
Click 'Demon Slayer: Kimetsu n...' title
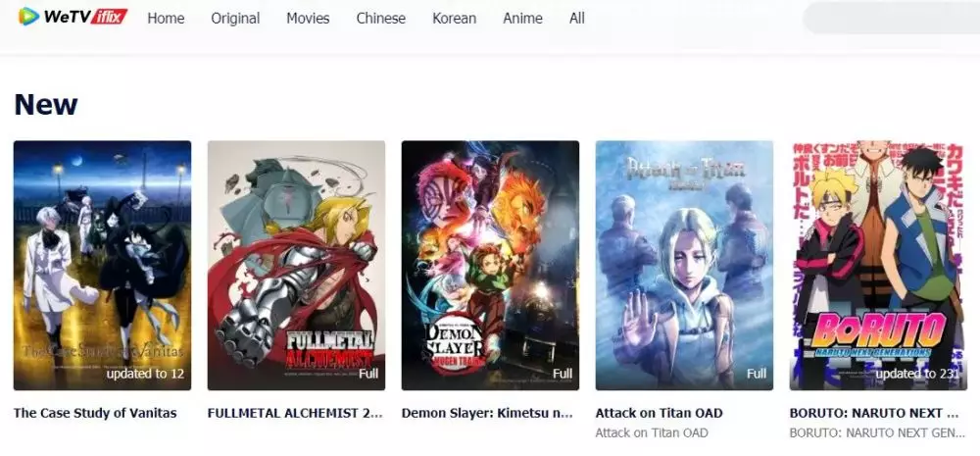coord(487,413)
